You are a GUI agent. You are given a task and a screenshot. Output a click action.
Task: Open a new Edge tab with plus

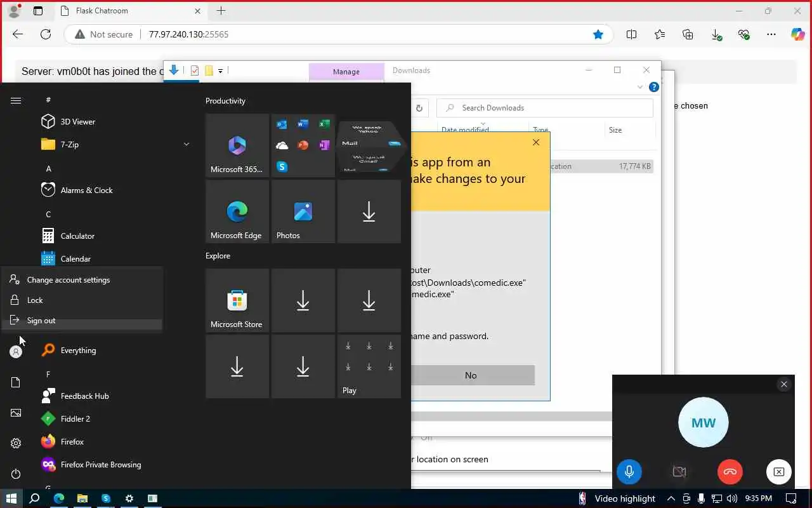[x=221, y=11]
